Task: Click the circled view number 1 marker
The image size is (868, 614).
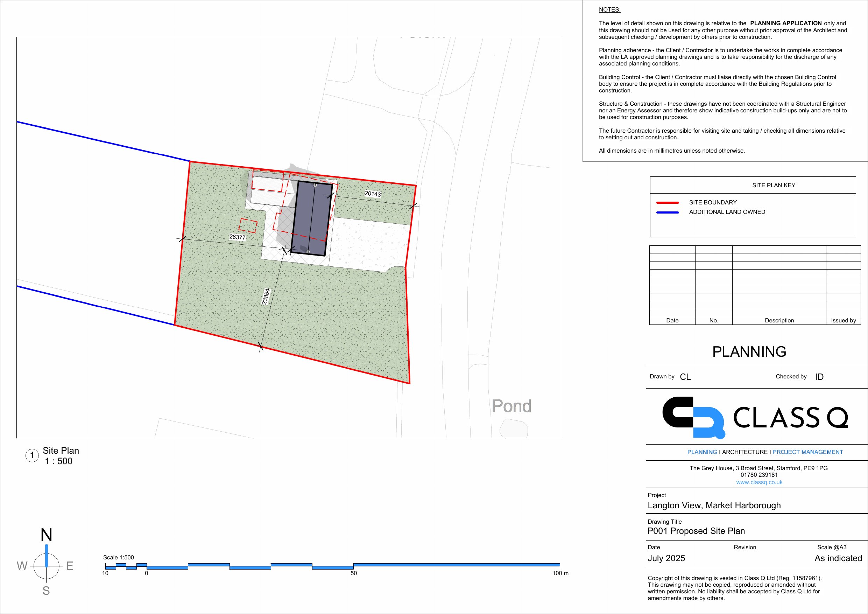Action: [x=32, y=455]
